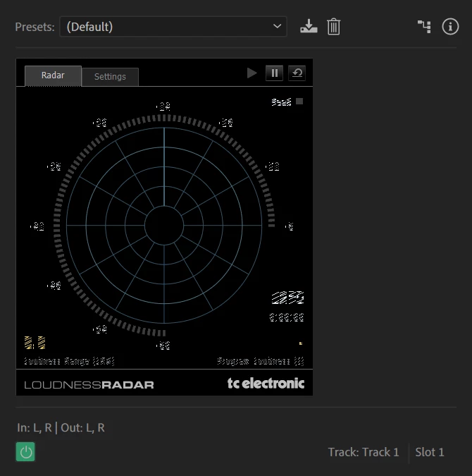The height and width of the screenshot is (476, 472).
Task: Click the Slot 1 label
Action: [x=430, y=452]
